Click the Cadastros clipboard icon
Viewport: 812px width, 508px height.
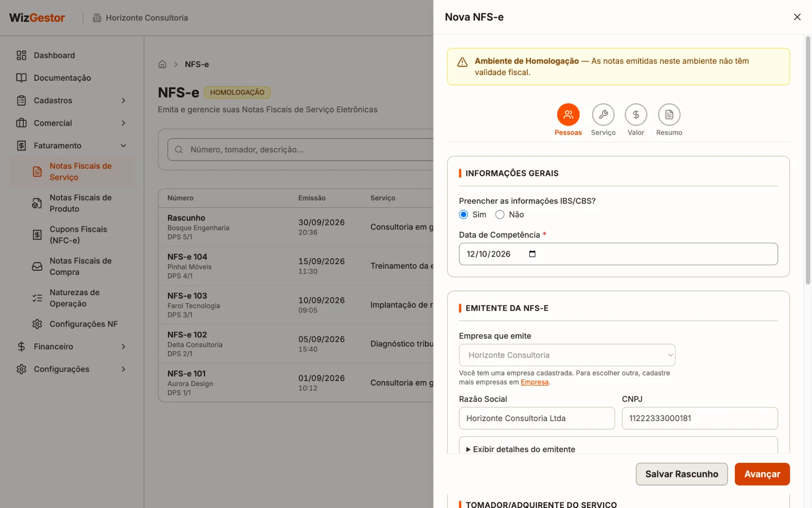coord(21,101)
